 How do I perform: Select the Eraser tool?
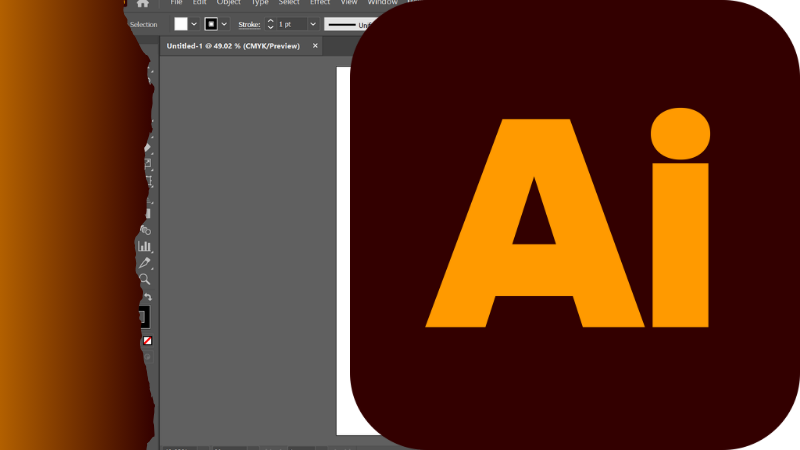point(147,148)
